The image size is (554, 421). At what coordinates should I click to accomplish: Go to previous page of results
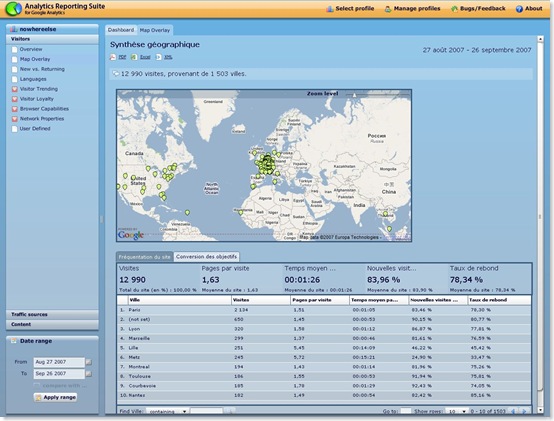[x=513, y=411]
